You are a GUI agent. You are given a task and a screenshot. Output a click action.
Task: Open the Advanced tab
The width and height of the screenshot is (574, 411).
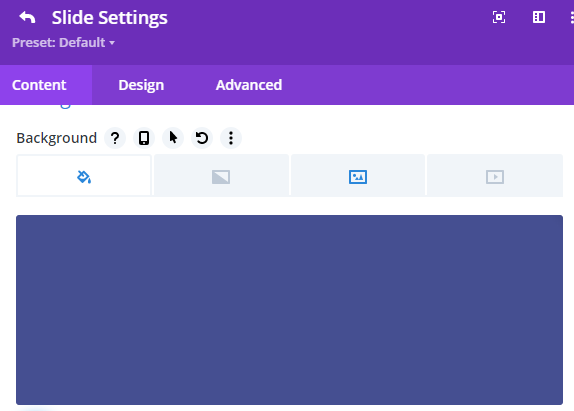[249, 85]
